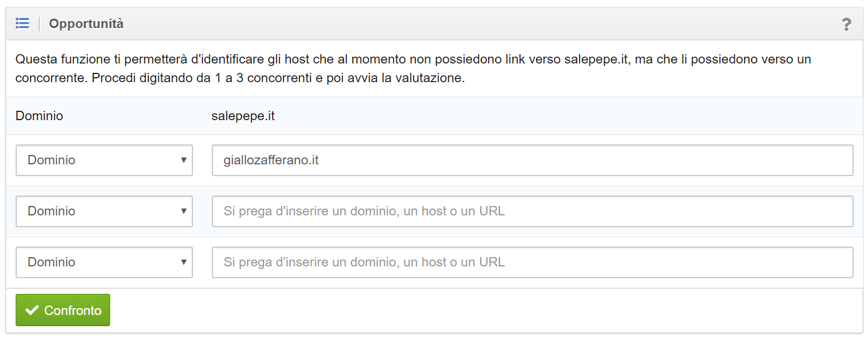Click salepepe.it value in the Dominio row
This screenshot has width=868, height=338.
(243, 116)
